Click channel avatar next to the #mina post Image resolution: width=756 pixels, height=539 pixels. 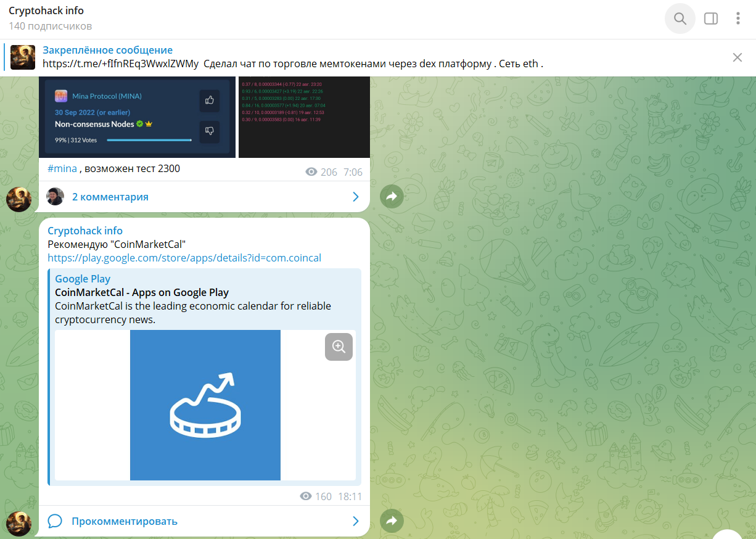tap(18, 200)
